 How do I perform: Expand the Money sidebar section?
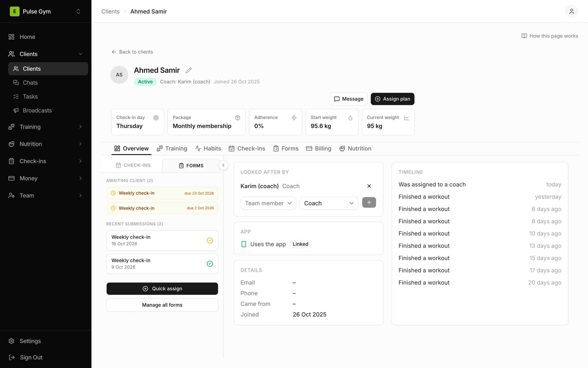coord(80,178)
